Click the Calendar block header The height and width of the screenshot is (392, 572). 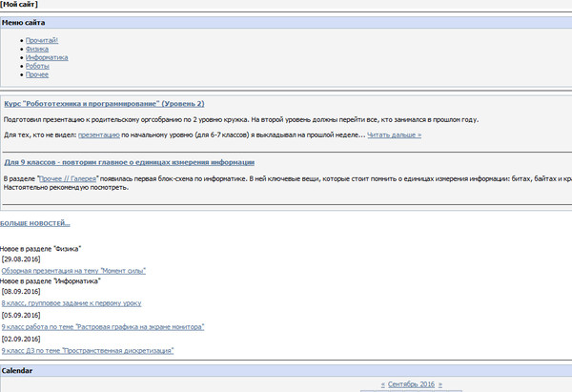pyautogui.click(x=286, y=371)
